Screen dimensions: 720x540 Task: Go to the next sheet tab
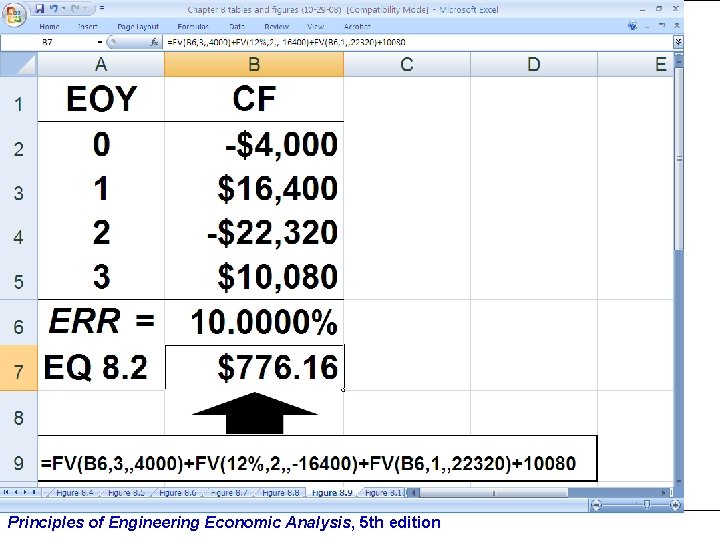click(x=25, y=492)
